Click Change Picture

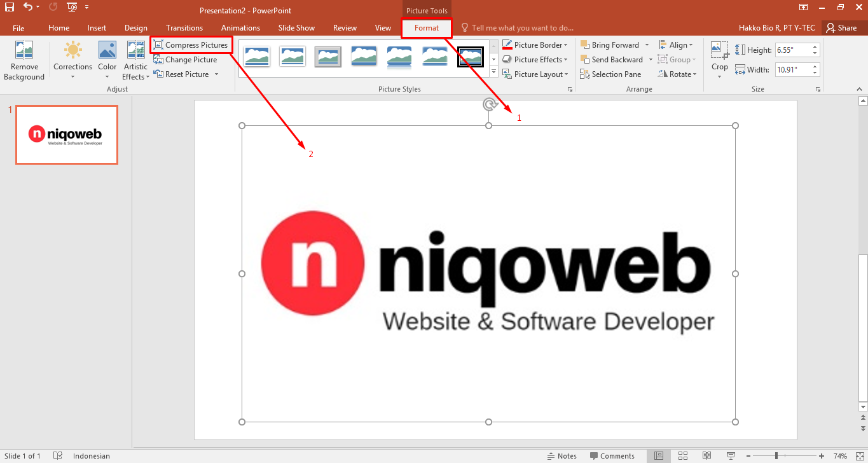(186, 60)
